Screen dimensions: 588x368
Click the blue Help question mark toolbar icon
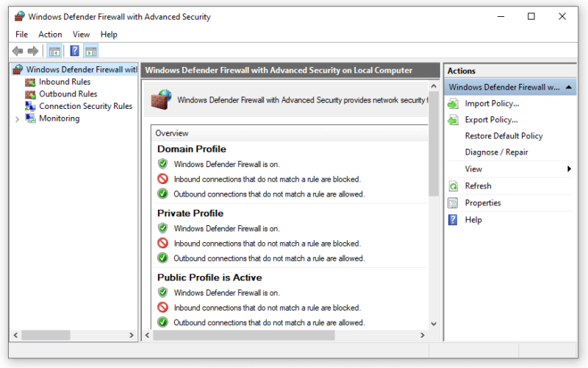point(75,51)
